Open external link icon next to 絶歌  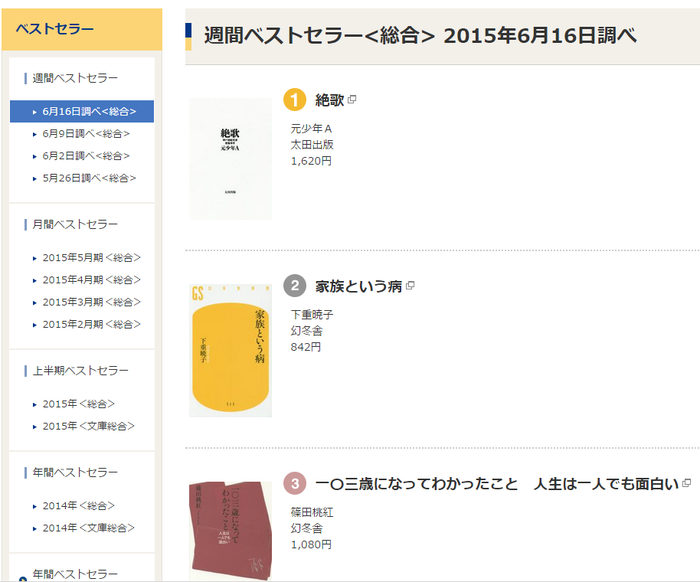[x=352, y=100]
